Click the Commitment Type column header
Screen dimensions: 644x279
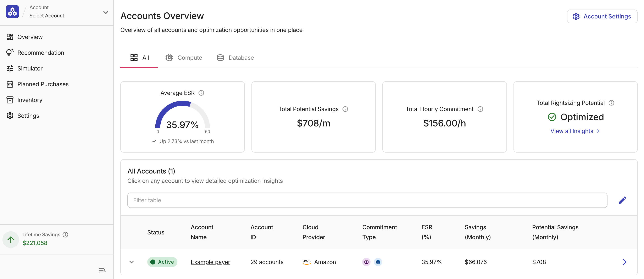coord(379,232)
